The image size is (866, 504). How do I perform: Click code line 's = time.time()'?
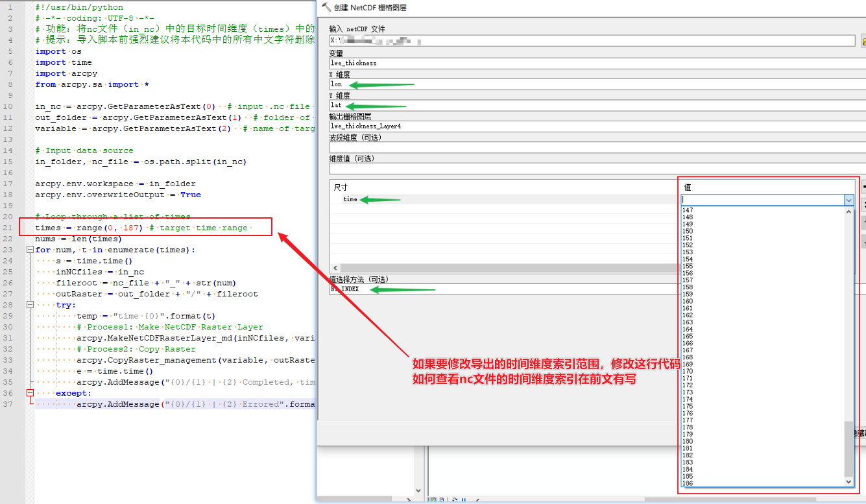click(94, 261)
